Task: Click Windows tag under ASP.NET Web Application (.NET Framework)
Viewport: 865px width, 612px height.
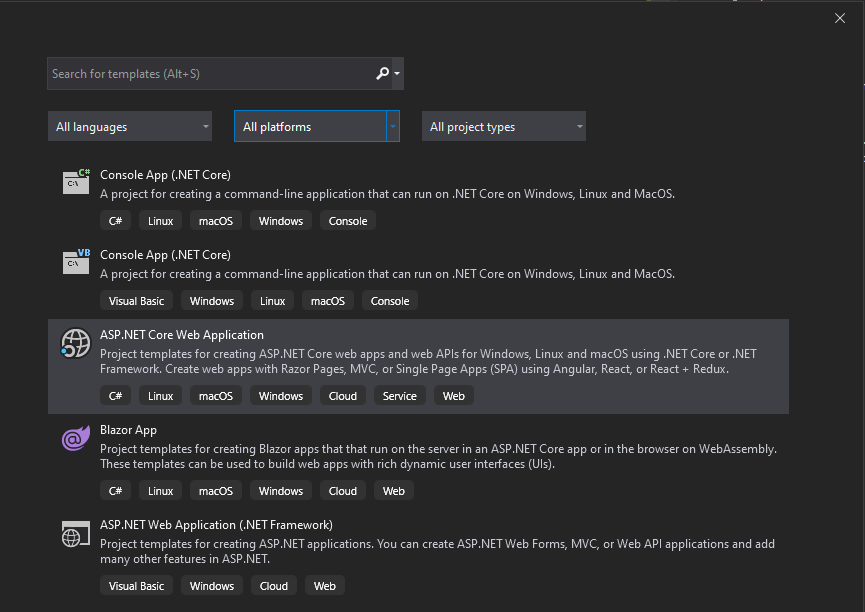Action: (x=212, y=586)
